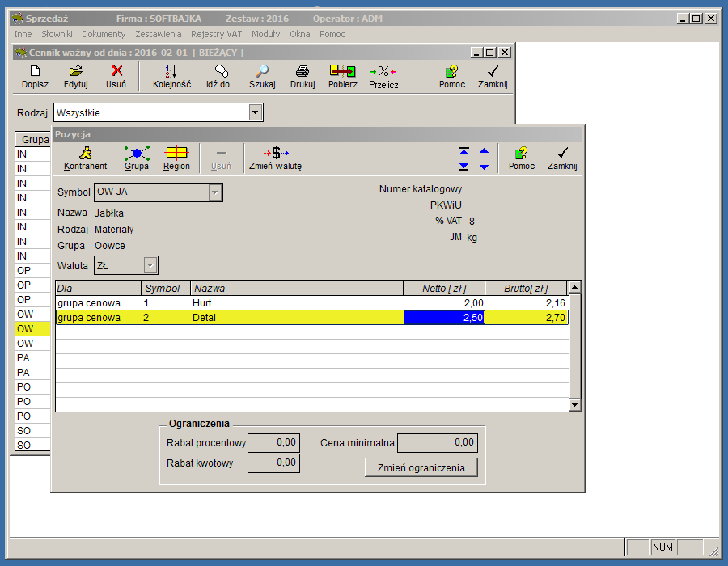Open the Rejestry VAT menu

216,34
